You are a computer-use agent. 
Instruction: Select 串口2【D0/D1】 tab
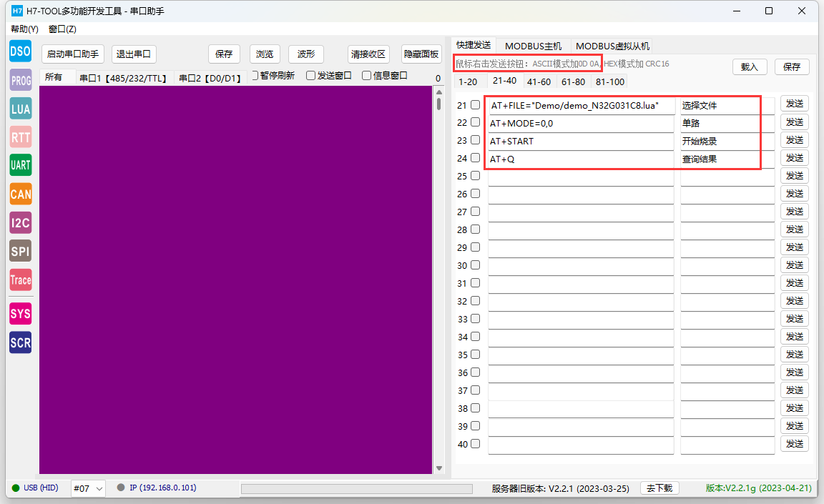[x=210, y=78]
